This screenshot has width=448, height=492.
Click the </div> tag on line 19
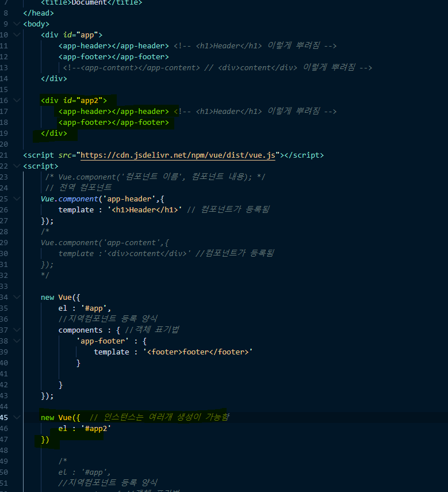pos(54,134)
